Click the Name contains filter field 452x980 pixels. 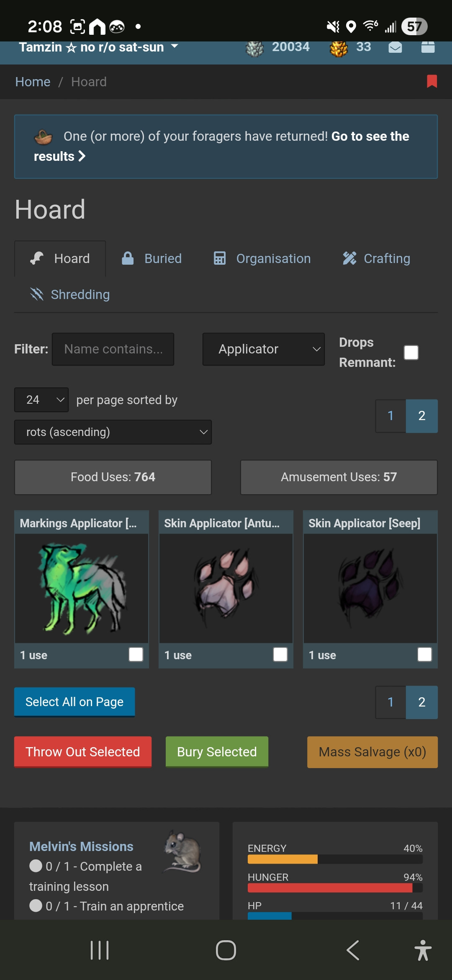coord(113,349)
